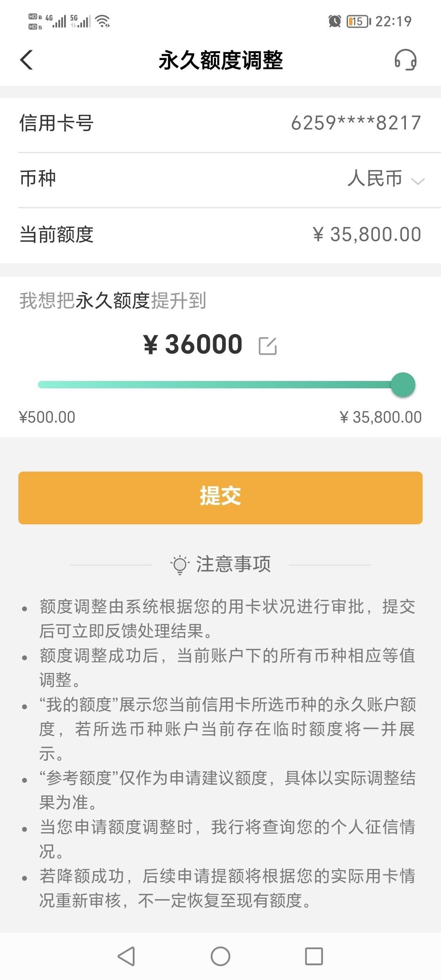The image size is (441, 980).
Task: Tap the lightbulb notice icon
Action: coord(180,564)
